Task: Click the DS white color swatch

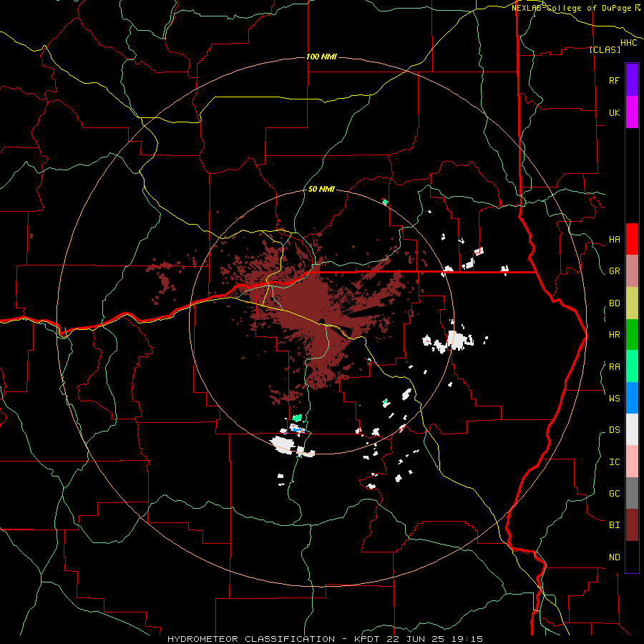Action: pos(632,429)
